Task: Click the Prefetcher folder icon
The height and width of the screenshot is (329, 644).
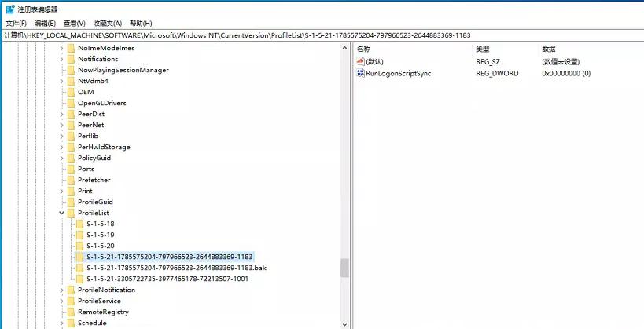Action: coord(71,180)
